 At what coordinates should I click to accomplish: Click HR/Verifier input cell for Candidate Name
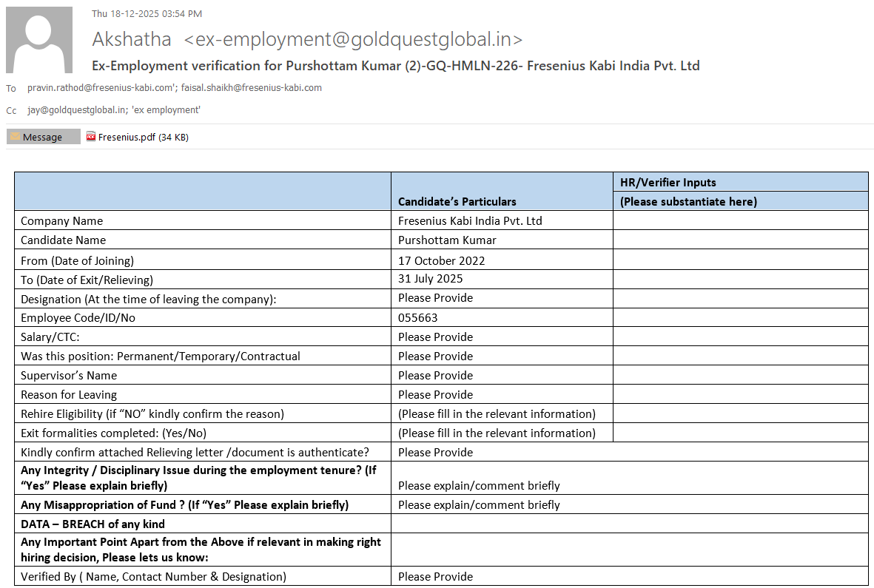(x=740, y=240)
